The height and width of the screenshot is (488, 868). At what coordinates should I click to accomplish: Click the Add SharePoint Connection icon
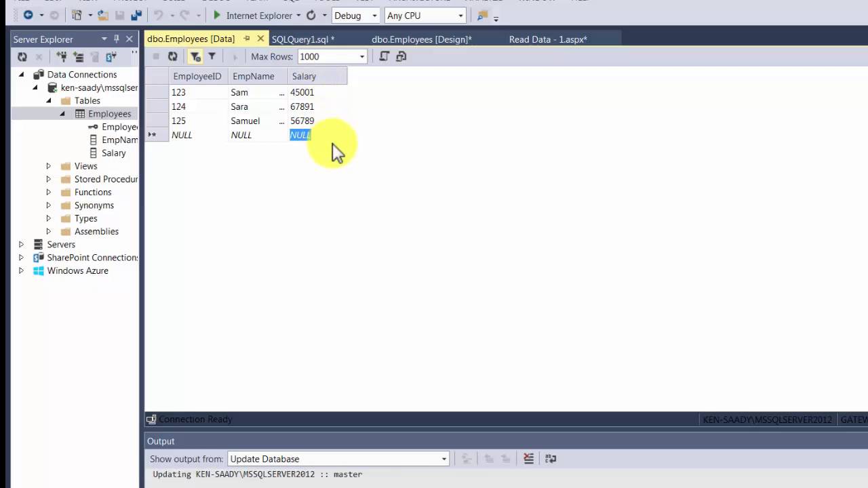(x=111, y=57)
